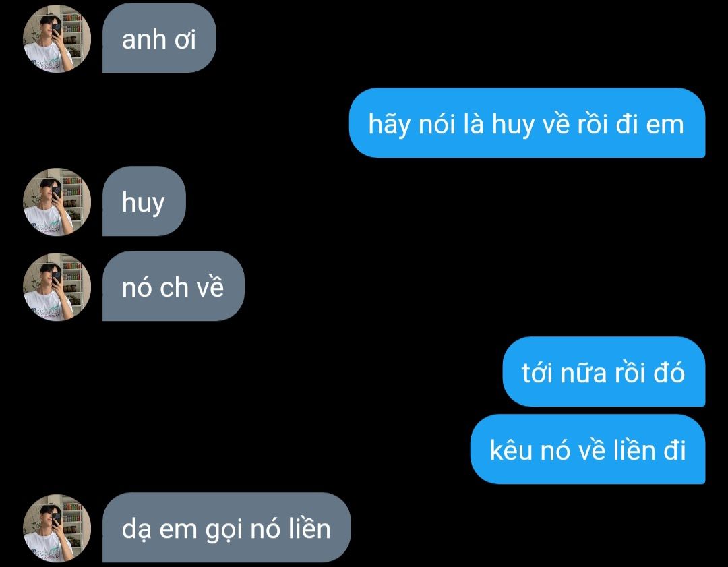Click the word "về" in the "nó ch về" bubble
Screen dimensions: 728x567
tap(210, 287)
